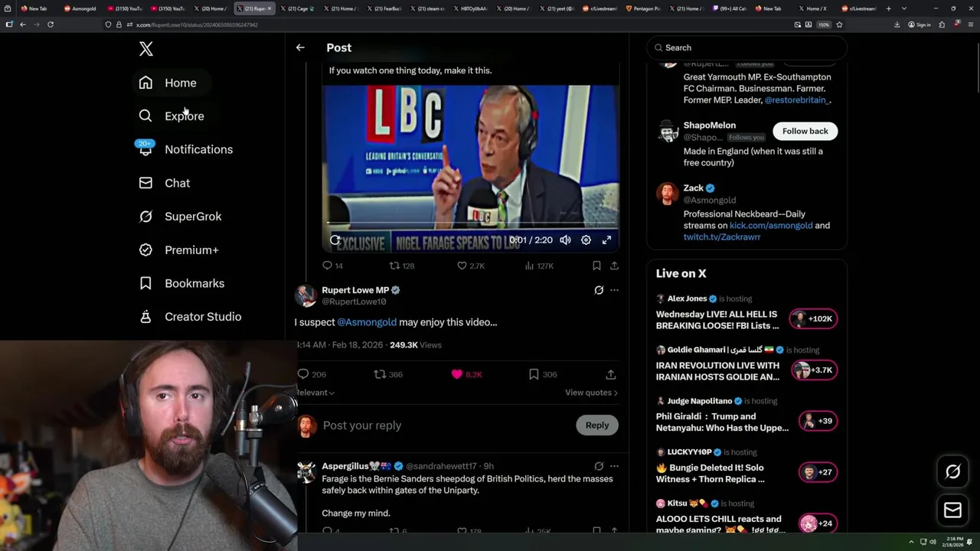Viewport: 980px width, 551px height.
Task: Seek on the video progress bar
Action: tap(471, 224)
